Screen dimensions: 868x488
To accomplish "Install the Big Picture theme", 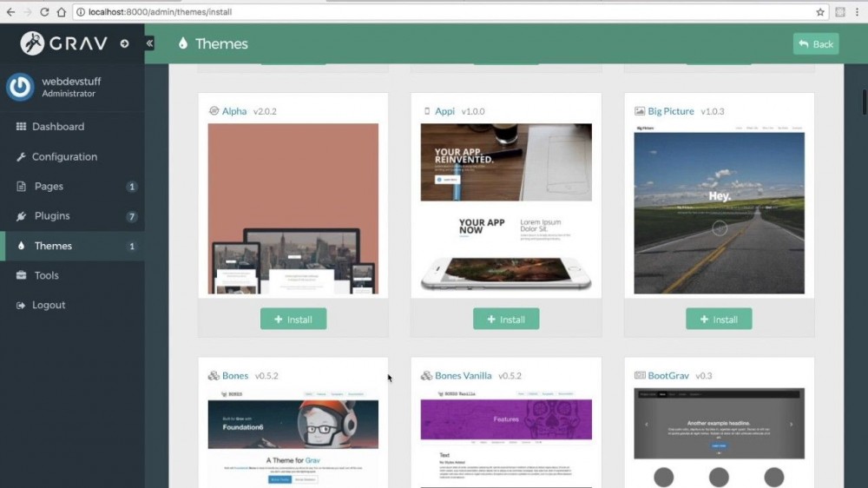I will 719,320.
